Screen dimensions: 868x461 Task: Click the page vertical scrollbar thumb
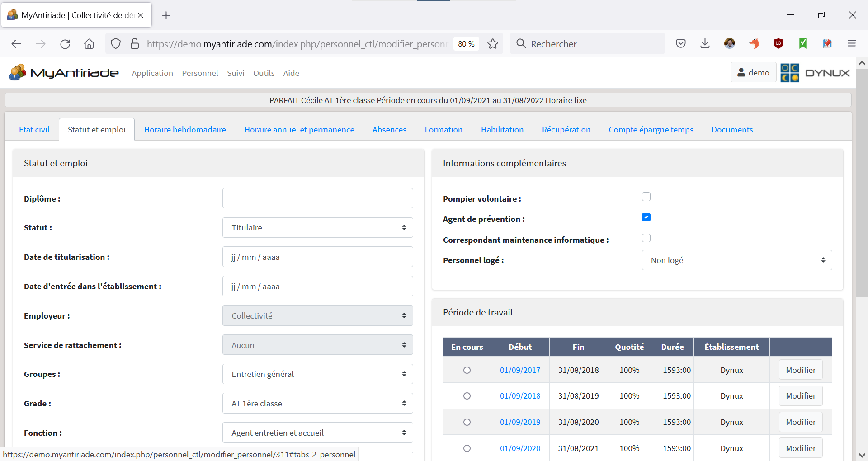pyautogui.click(x=862, y=183)
